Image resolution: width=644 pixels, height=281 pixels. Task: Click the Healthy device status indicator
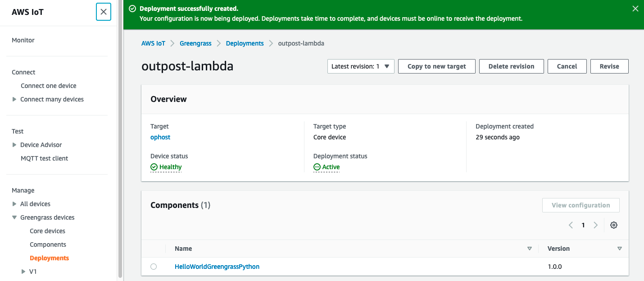[166, 167]
